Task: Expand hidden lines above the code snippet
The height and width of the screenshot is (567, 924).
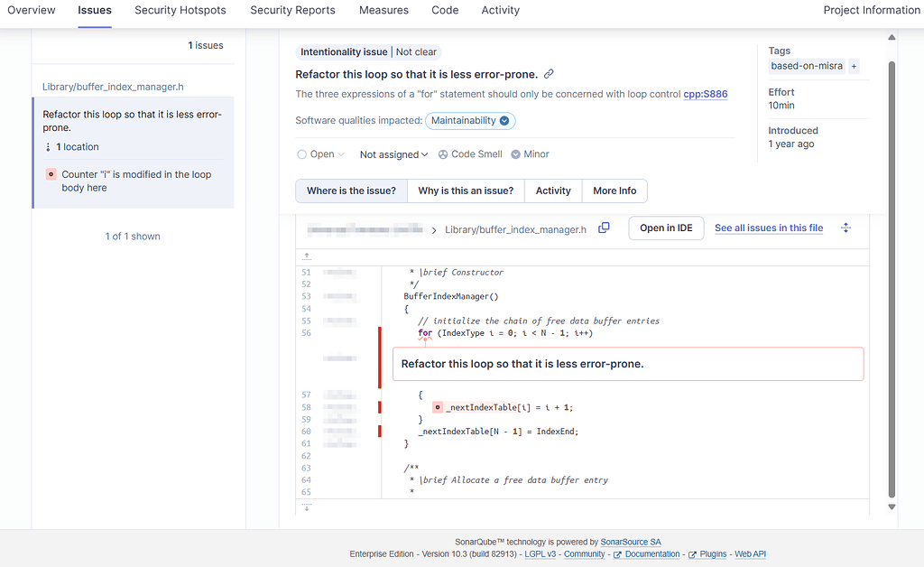Action: pos(306,256)
